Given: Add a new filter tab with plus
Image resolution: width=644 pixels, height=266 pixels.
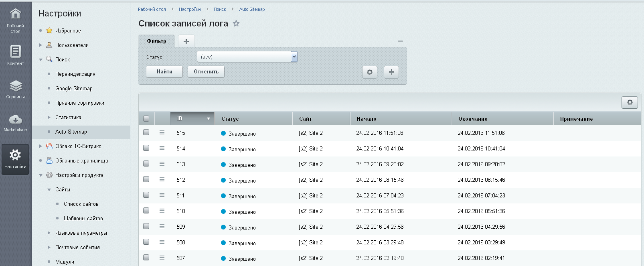Looking at the screenshot, I should point(186,41).
